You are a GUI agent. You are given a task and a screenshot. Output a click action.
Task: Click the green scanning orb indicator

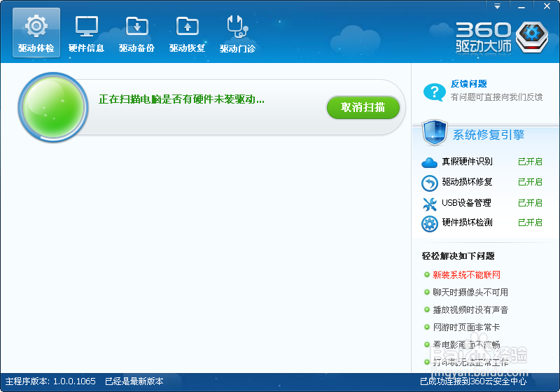[x=54, y=108]
